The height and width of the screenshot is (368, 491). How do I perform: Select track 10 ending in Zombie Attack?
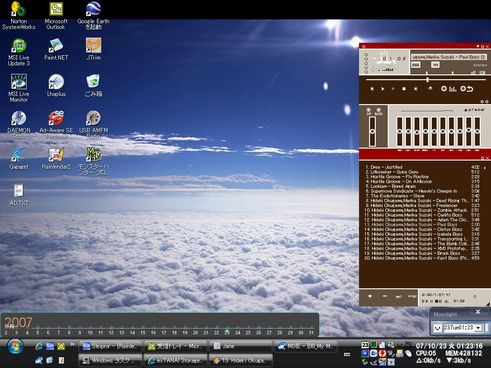[422, 210]
